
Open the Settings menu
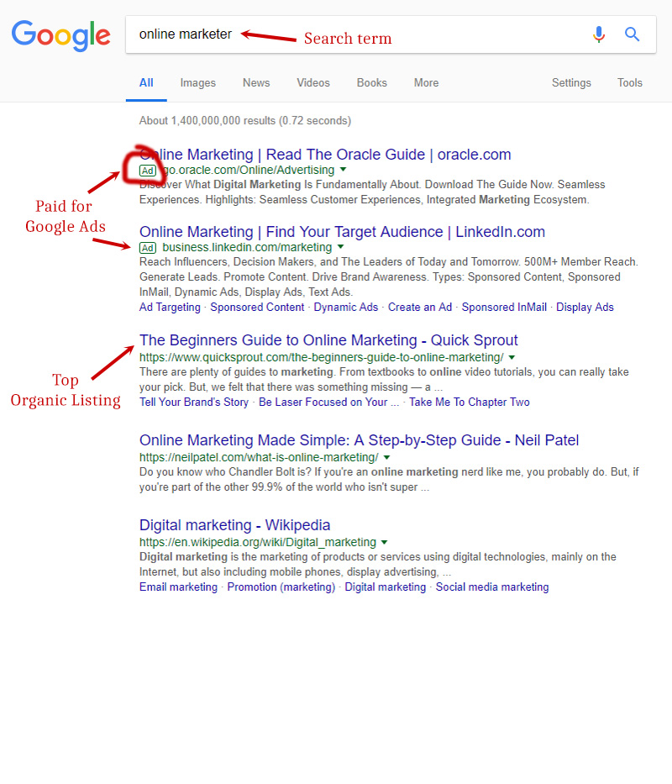click(571, 83)
